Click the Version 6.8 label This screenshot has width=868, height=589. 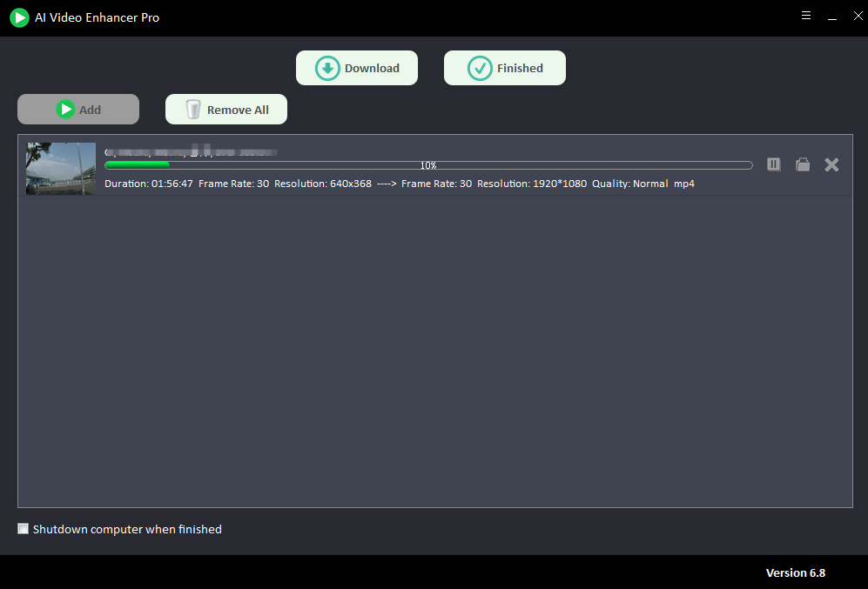[795, 572]
